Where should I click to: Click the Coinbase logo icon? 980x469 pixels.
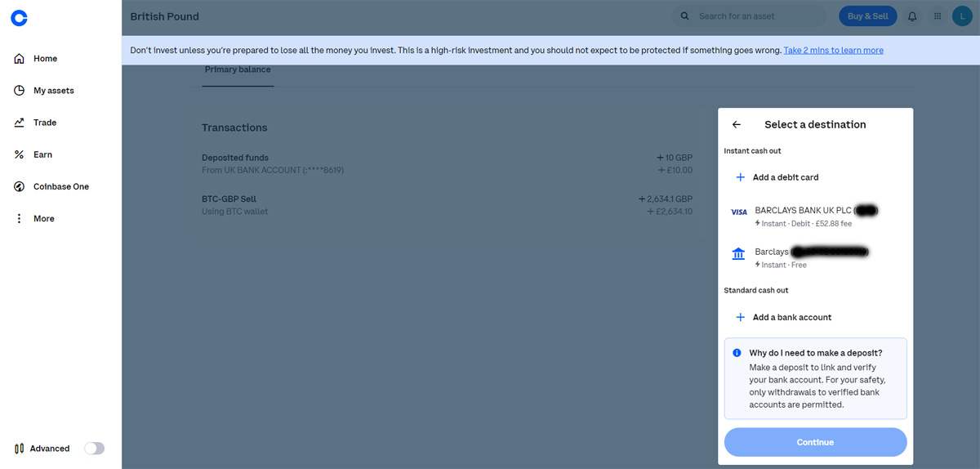[19, 18]
